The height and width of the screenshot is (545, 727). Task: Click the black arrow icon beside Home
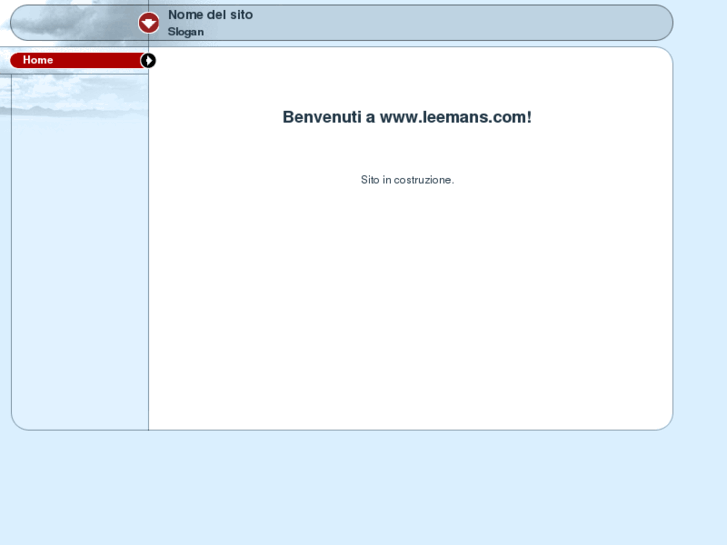[148, 60]
